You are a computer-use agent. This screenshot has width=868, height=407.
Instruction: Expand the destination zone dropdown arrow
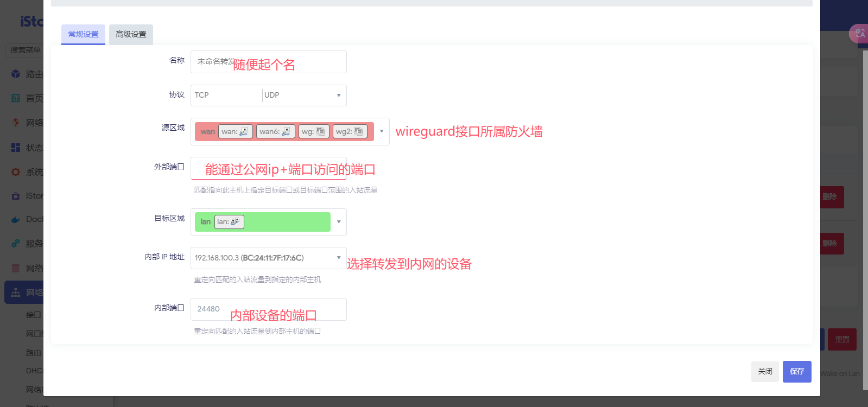click(339, 221)
